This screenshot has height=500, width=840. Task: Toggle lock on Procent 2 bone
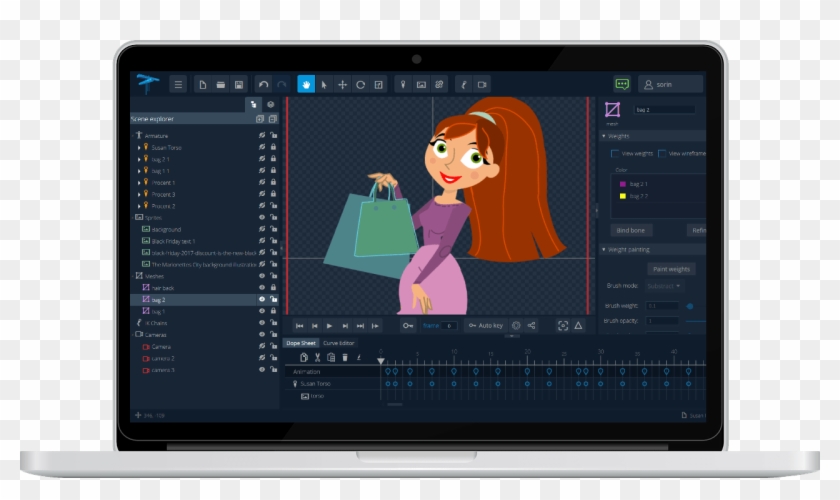[x=273, y=205]
